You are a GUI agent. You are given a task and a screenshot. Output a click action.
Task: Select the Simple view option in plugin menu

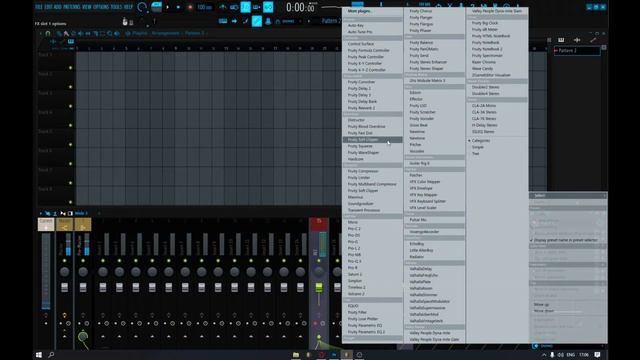click(x=478, y=147)
